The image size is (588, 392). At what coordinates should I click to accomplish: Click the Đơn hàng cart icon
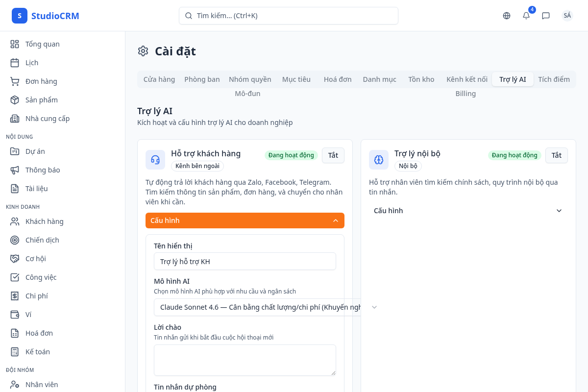[x=15, y=81]
